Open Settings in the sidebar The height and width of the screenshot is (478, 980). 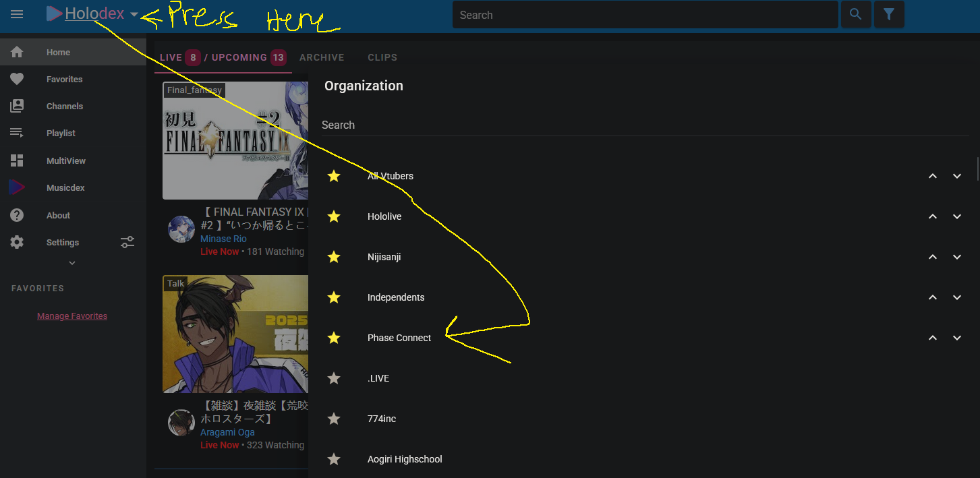(63, 242)
